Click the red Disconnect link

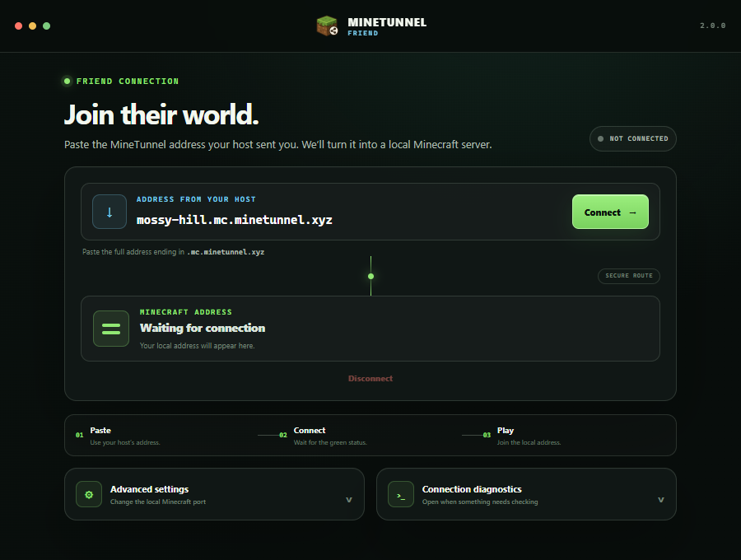[x=370, y=379]
